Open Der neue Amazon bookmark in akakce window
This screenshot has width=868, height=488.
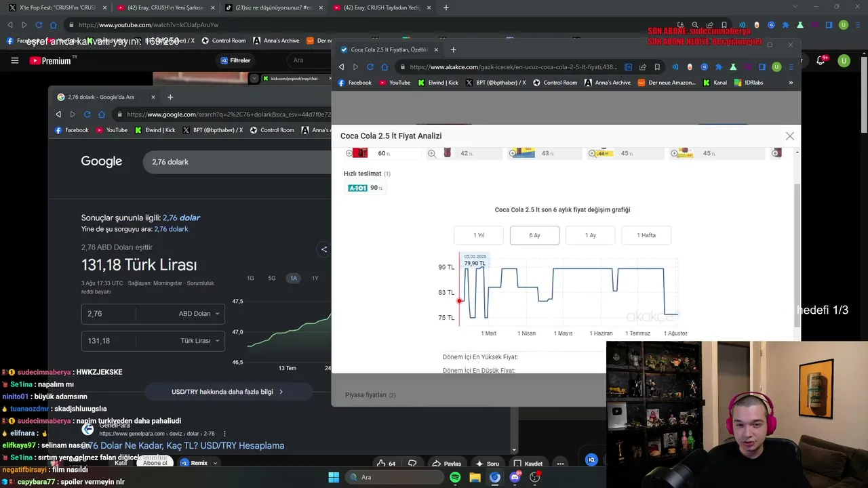(667, 83)
